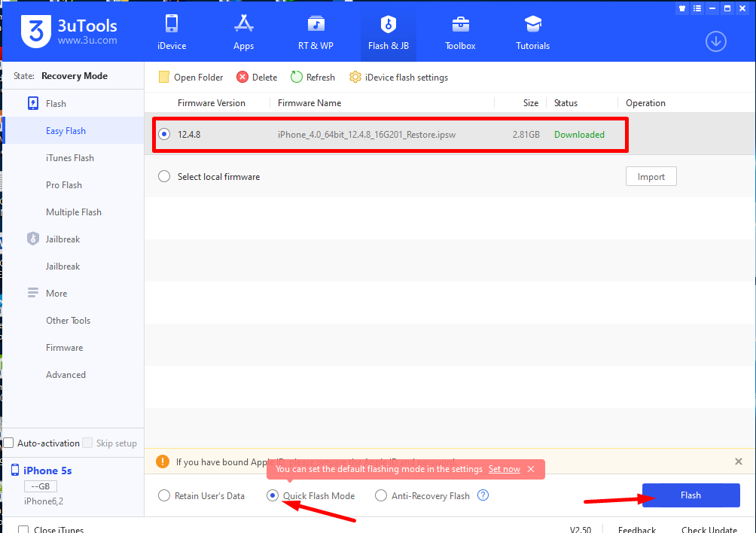The width and height of the screenshot is (756, 533).
Task: Click the iPhone6,2 model text
Action: [44, 501]
